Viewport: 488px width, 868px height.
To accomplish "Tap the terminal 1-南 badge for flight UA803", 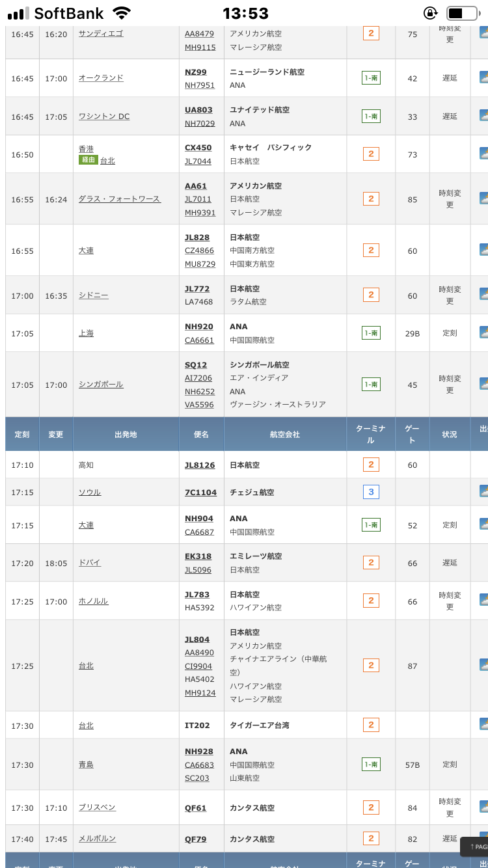I will click(x=371, y=116).
